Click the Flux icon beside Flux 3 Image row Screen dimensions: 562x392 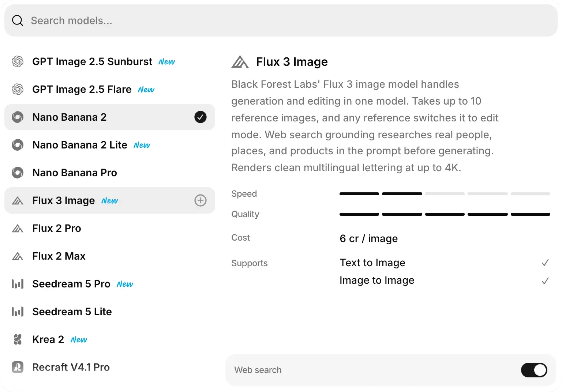(18, 200)
